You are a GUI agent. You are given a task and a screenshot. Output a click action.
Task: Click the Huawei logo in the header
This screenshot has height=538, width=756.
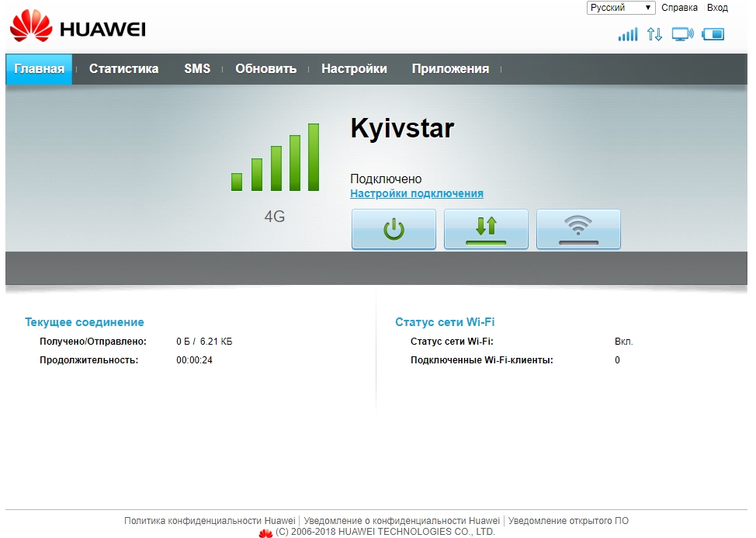coord(78,26)
